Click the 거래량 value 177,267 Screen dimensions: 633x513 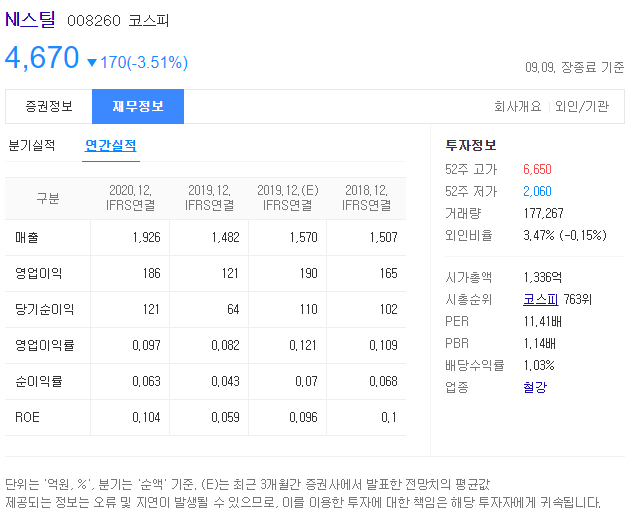pyautogui.click(x=543, y=213)
